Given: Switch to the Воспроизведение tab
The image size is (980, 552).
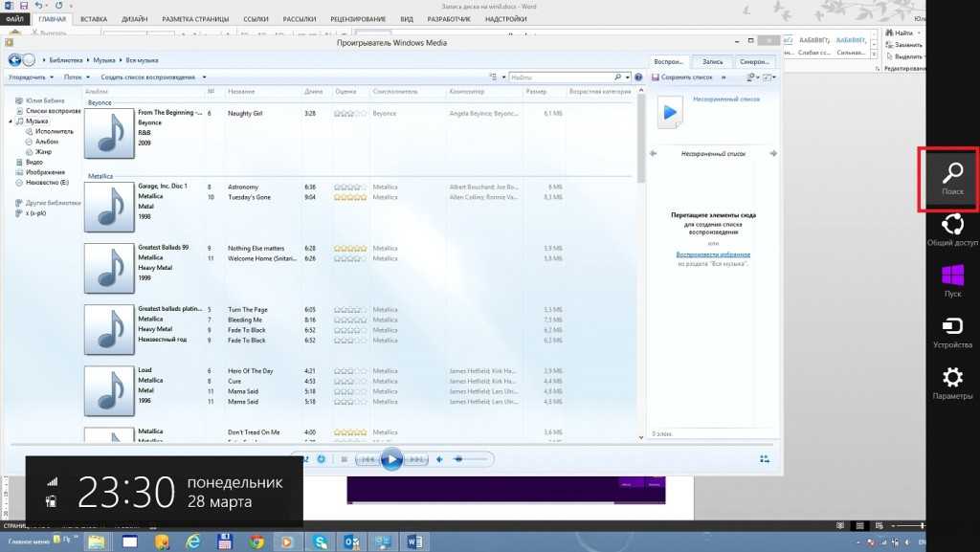Looking at the screenshot, I should click(x=668, y=62).
